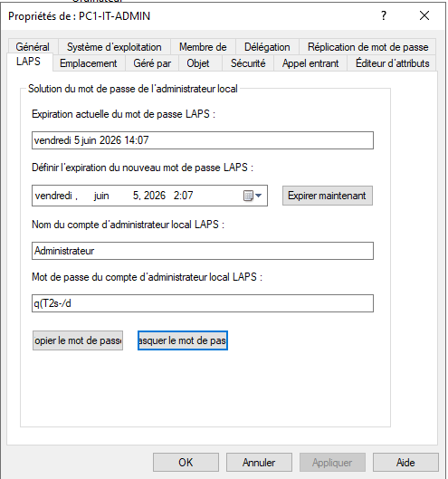Click the help question mark in title bar
The image size is (448, 479).
click(384, 15)
